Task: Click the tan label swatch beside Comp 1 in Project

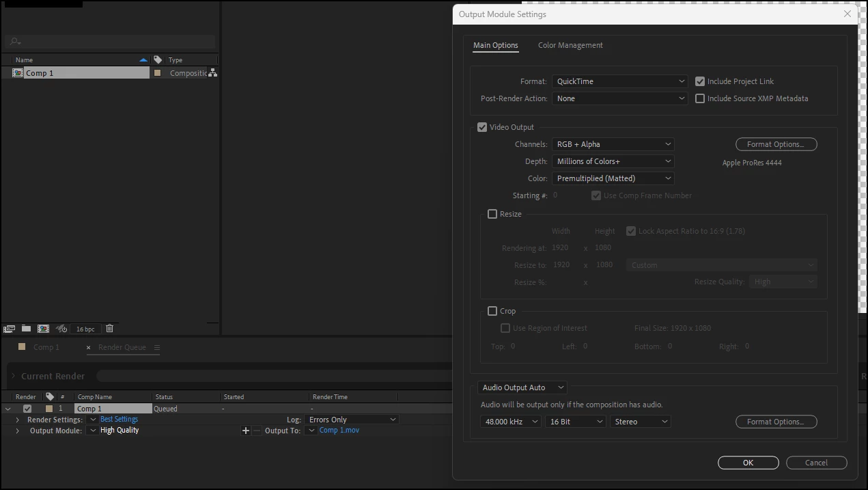Action: pos(158,73)
